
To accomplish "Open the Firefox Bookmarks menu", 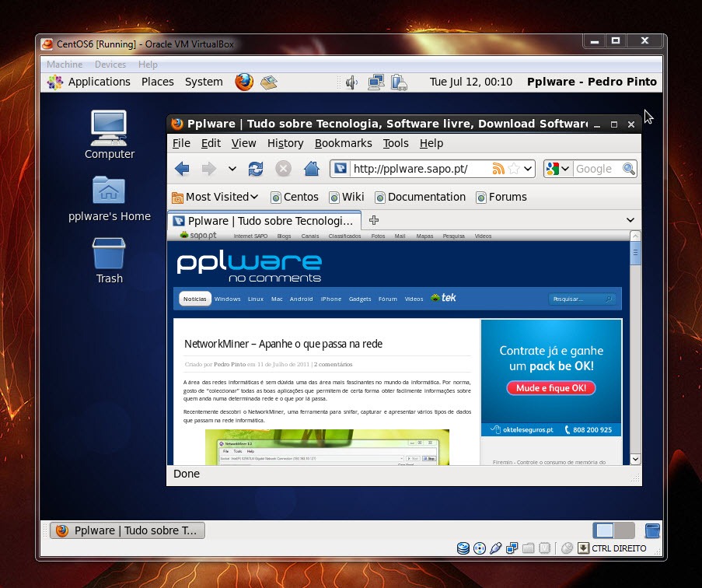I will tap(344, 143).
